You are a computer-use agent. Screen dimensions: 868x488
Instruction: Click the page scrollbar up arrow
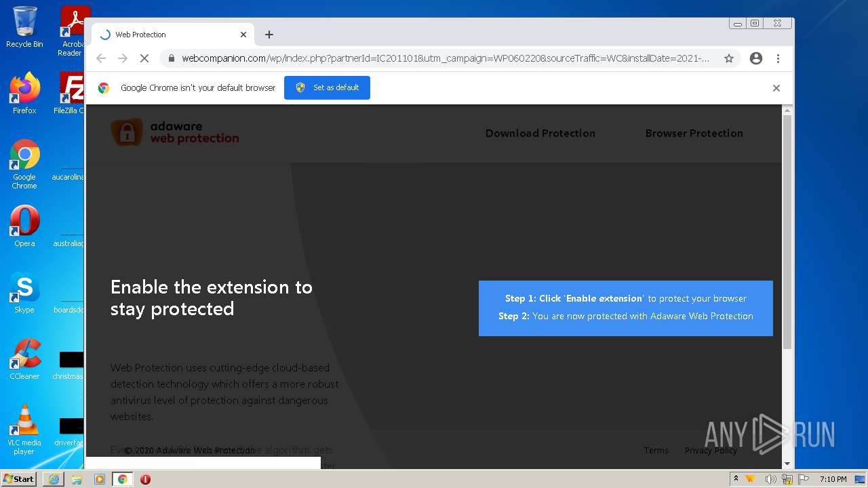[x=787, y=110]
